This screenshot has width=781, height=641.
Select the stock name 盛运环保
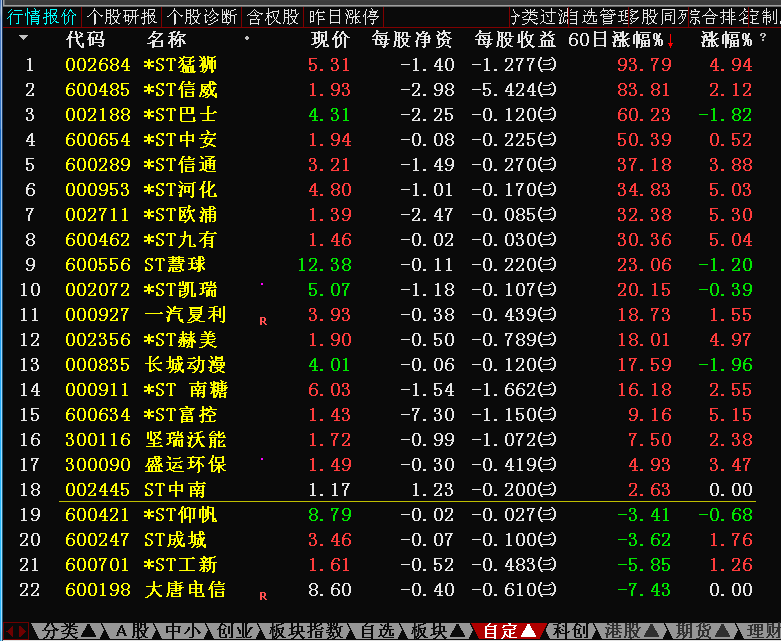pyautogui.click(x=185, y=465)
